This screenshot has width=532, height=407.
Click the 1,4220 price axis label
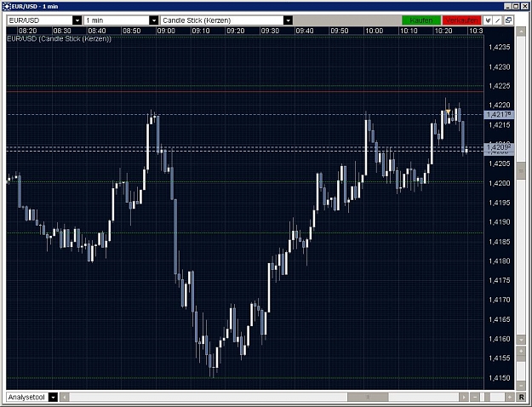(x=500, y=105)
